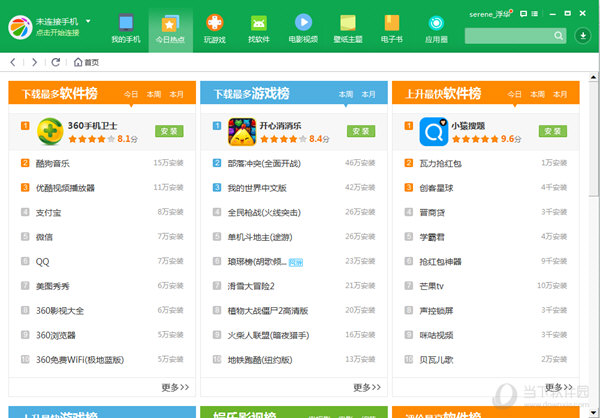Click the 360 手机助手 logo
Viewport: 600px width, 418px height.
[x=20, y=27]
